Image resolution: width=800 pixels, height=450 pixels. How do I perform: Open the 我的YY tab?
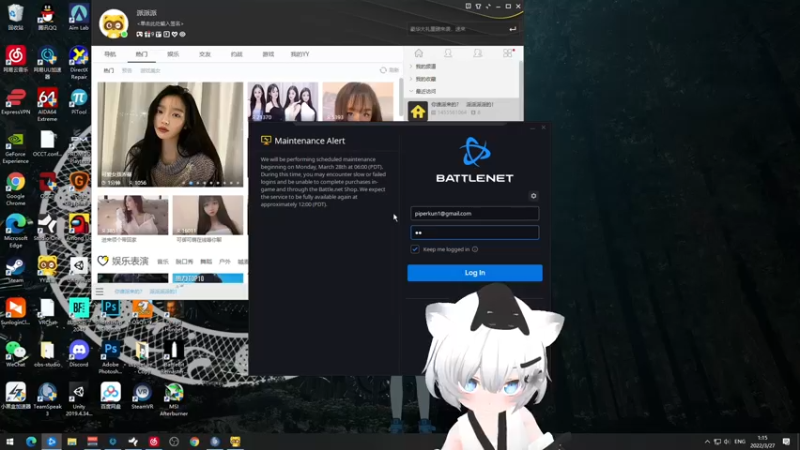pyautogui.click(x=299, y=54)
